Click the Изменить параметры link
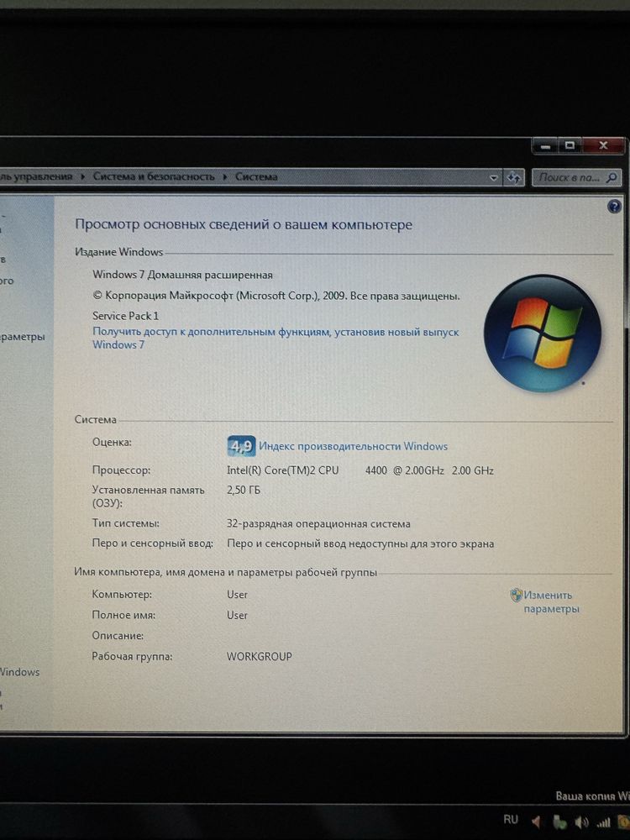630x840 pixels. (551, 601)
